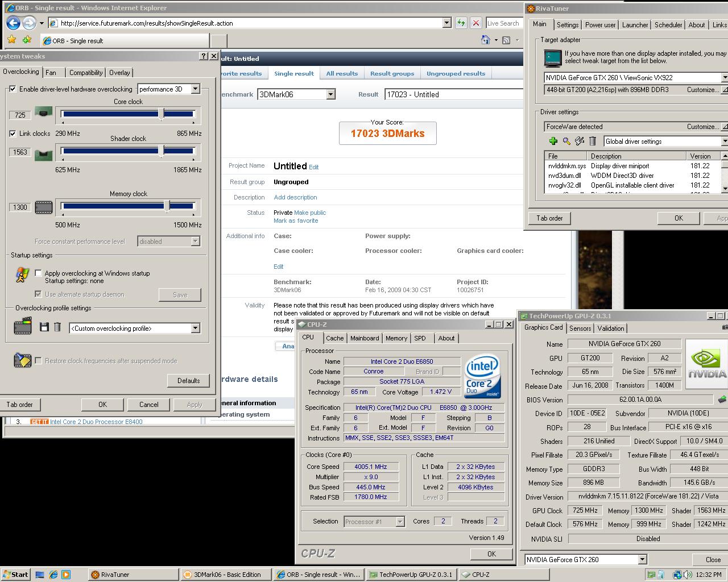The width and height of the screenshot is (728, 582).
Task: Open the Custom overclocking profile dropdown
Action: tap(195, 328)
